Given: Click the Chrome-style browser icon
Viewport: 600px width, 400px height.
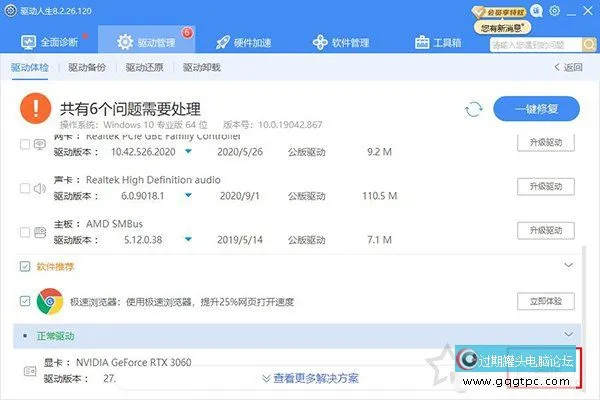Looking at the screenshot, I should (50, 302).
